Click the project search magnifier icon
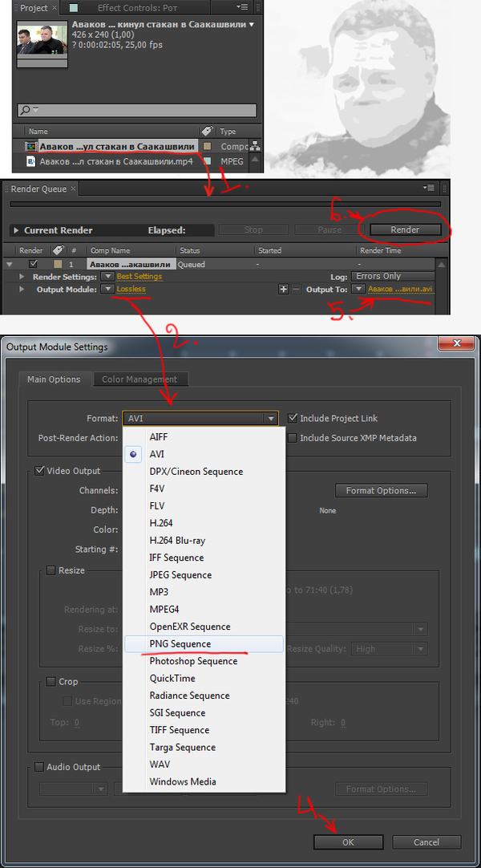This screenshot has height=868, width=481. click(x=26, y=110)
